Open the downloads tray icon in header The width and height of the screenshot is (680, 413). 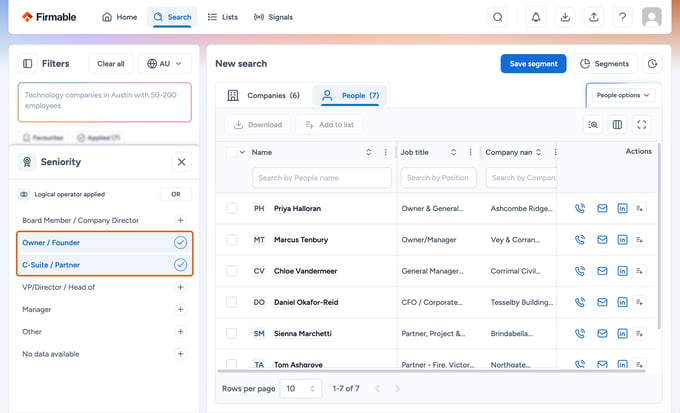pos(565,17)
